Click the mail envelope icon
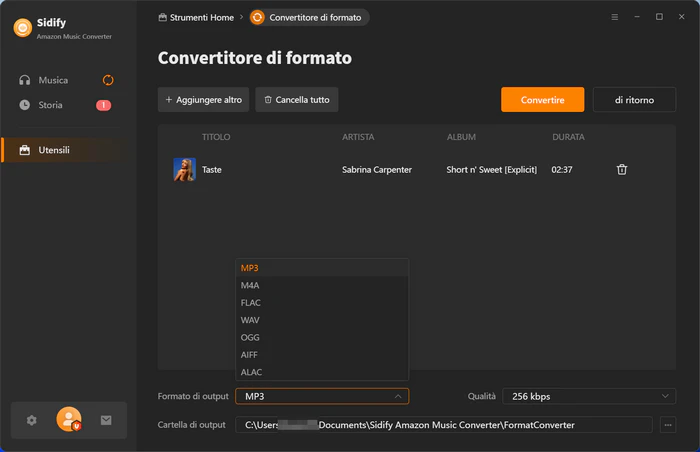Screen dimensions: 700x452 106,420
